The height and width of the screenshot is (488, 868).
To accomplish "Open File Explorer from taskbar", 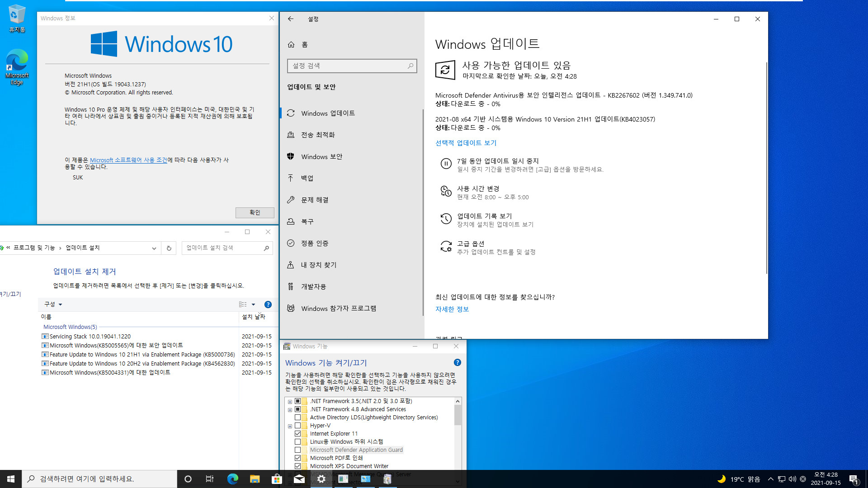I will (255, 479).
